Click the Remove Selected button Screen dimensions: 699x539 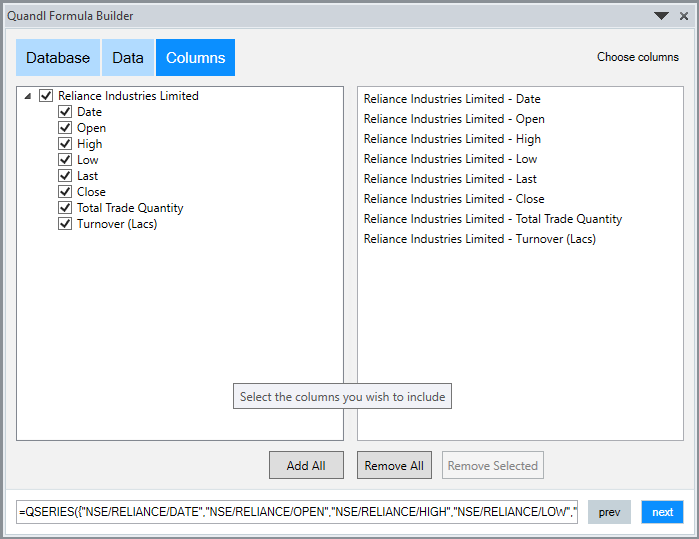click(x=493, y=465)
